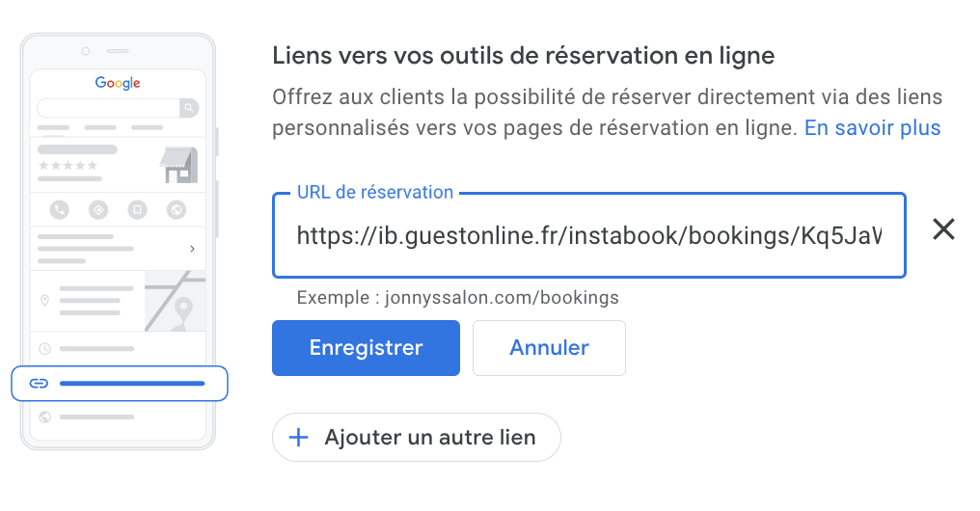
Task: Click the bookmark save icon in mockup
Action: pyautogui.click(x=138, y=210)
